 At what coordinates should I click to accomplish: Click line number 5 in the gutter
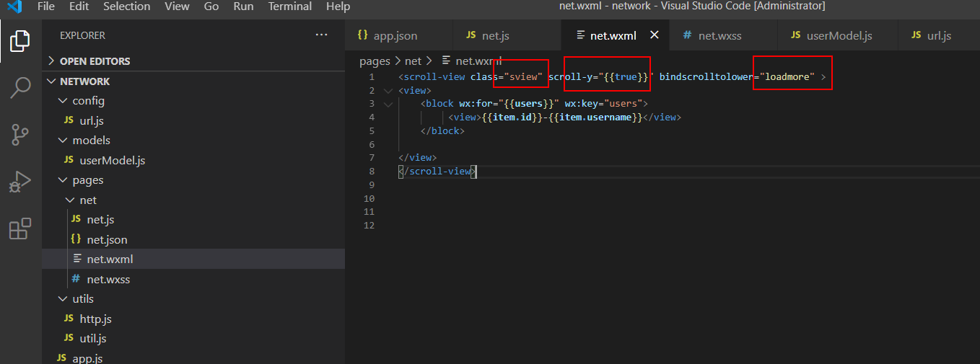[x=371, y=130]
